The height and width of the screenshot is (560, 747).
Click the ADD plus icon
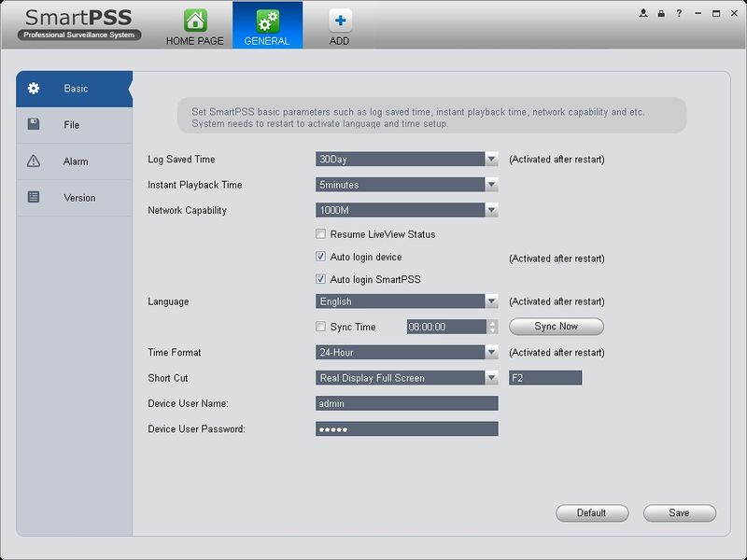pyautogui.click(x=340, y=21)
